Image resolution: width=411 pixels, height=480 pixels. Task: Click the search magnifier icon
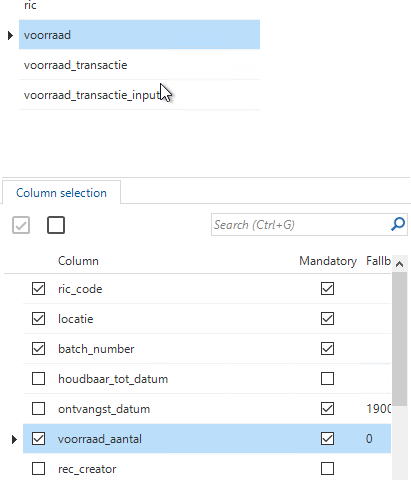(x=398, y=224)
